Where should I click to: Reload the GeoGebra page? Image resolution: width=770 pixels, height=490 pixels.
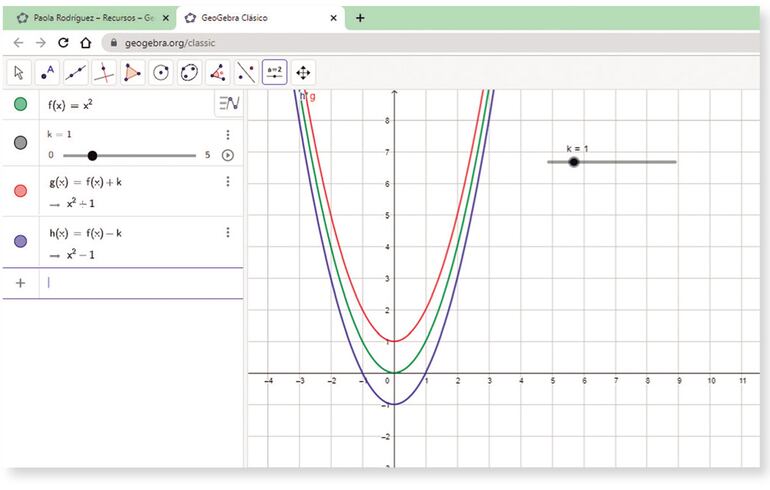(x=63, y=43)
